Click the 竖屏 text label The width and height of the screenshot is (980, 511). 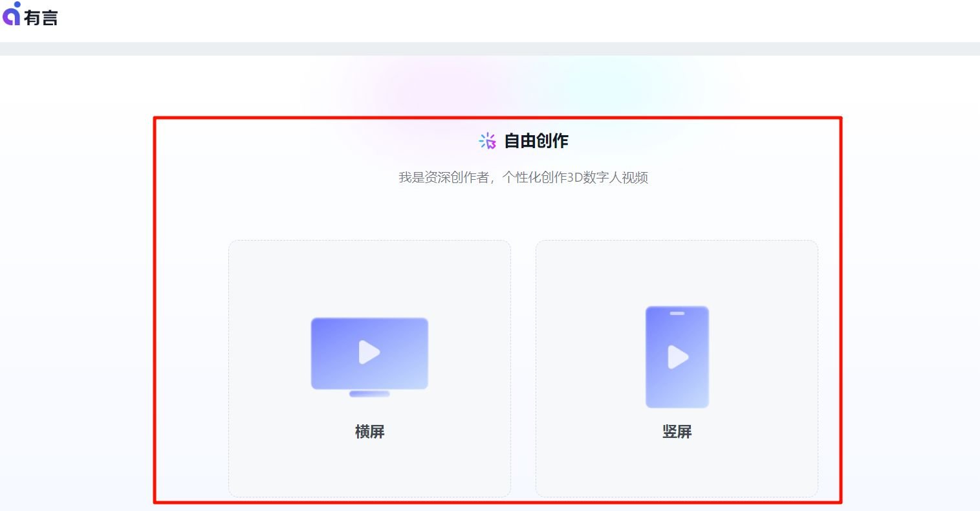tap(677, 431)
